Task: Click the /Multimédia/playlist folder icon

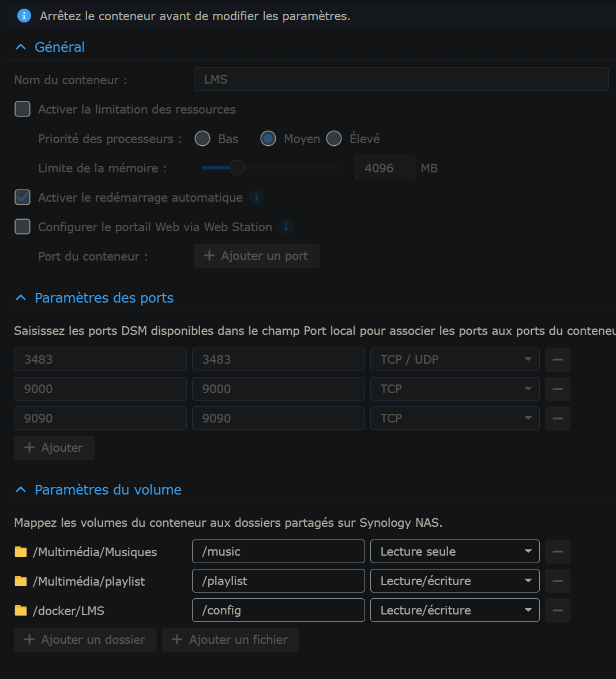Action: (x=21, y=581)
